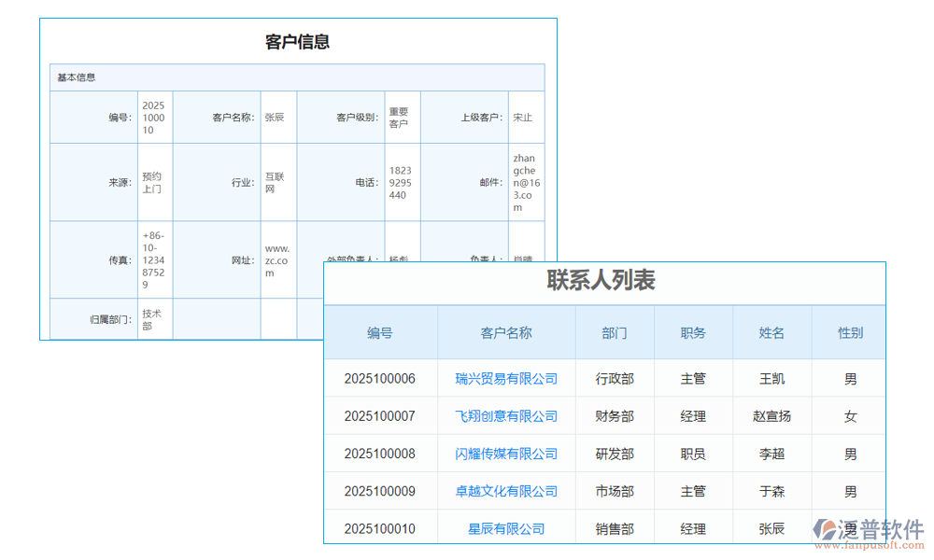Viewport: 934px width, 560px height.
Task: Click the 客户名称 column header
Action: [x=505, y=332]
